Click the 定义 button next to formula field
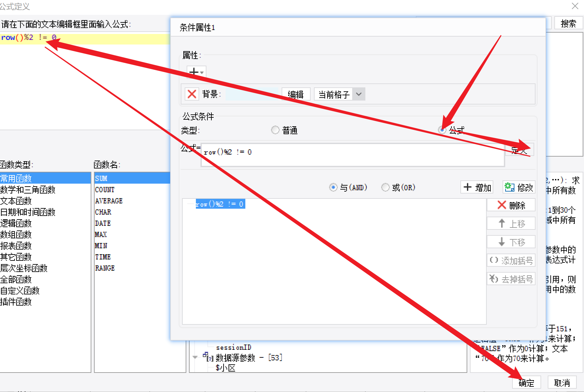Screen dimensions: 584x392 pyautogui.click(x=519, y=150)
